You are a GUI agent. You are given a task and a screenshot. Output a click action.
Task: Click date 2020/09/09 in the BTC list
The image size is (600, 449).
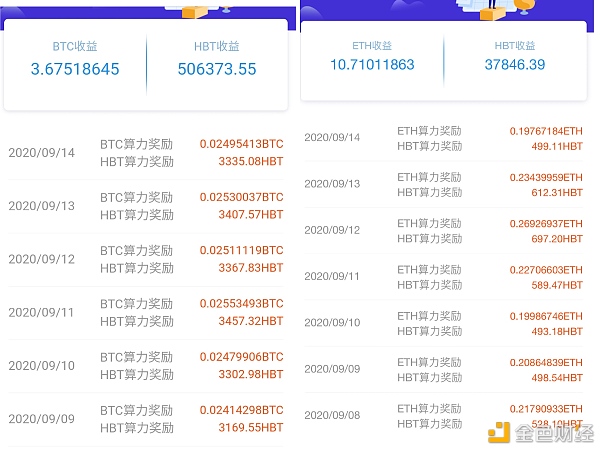[42, 419]
